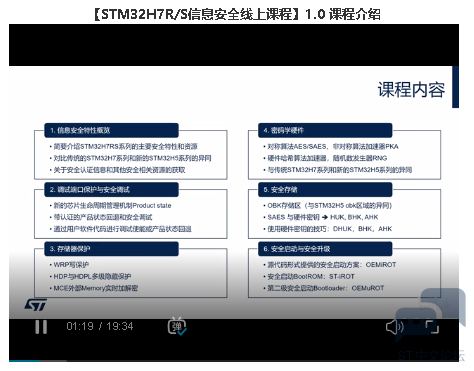Image resolution: width=474 pixels, height=371 pixels.
Task: Click the 01:19 / 19:34 time display
Action: (100, 326)
